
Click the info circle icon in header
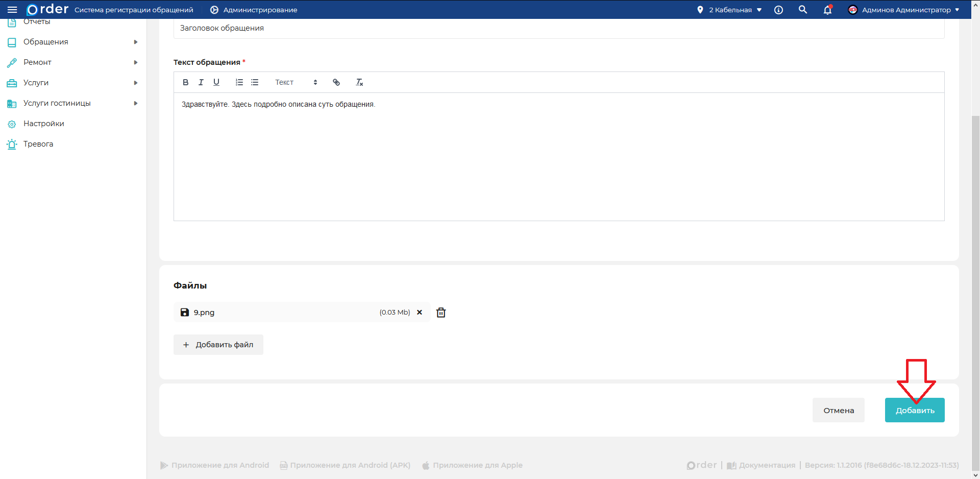coord(778,10)
